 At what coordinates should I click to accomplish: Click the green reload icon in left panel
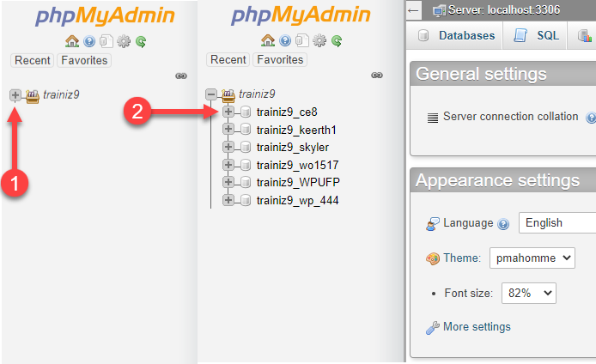[141, 41]
